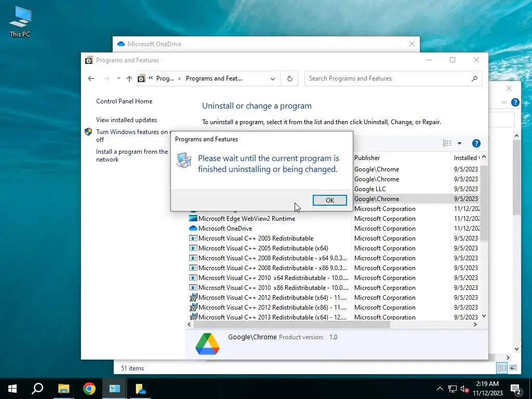Image resolution: width=532 pixels, height=399 pixels.
Task: Open Control Panel Home link
Action: (124, 101)
